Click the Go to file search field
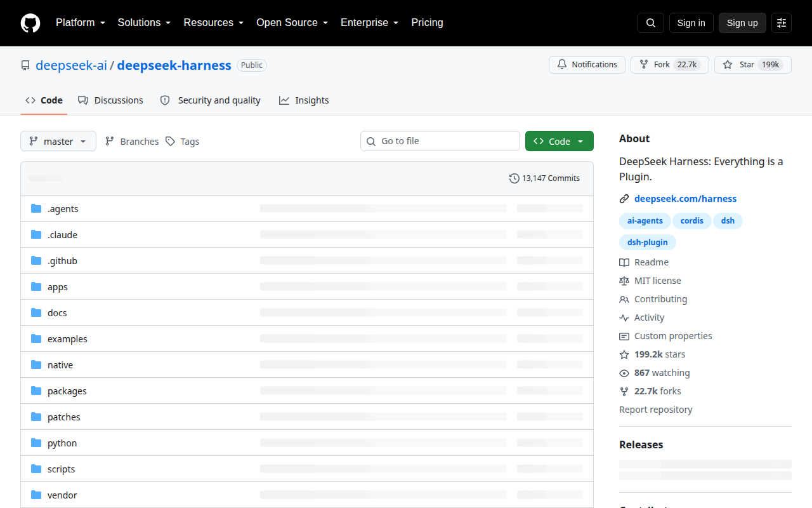This screenshot has height=508, width=812. pos(440,141)
